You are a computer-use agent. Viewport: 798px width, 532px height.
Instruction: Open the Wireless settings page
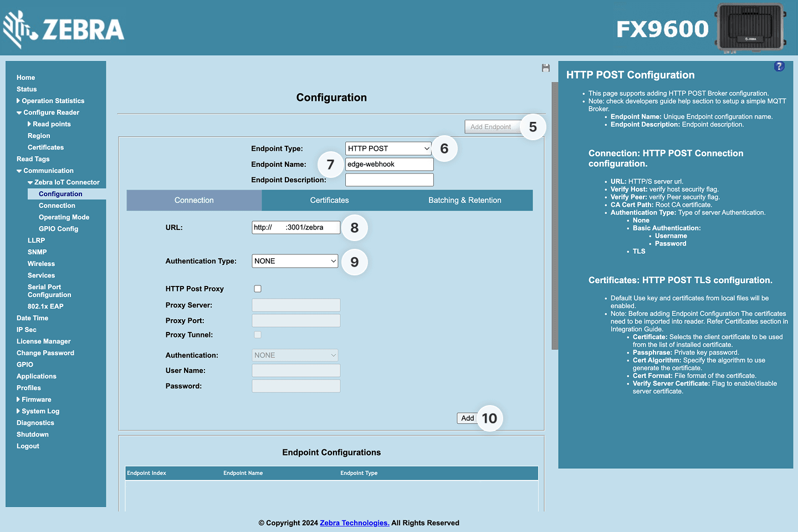click(x=41, y=264)
